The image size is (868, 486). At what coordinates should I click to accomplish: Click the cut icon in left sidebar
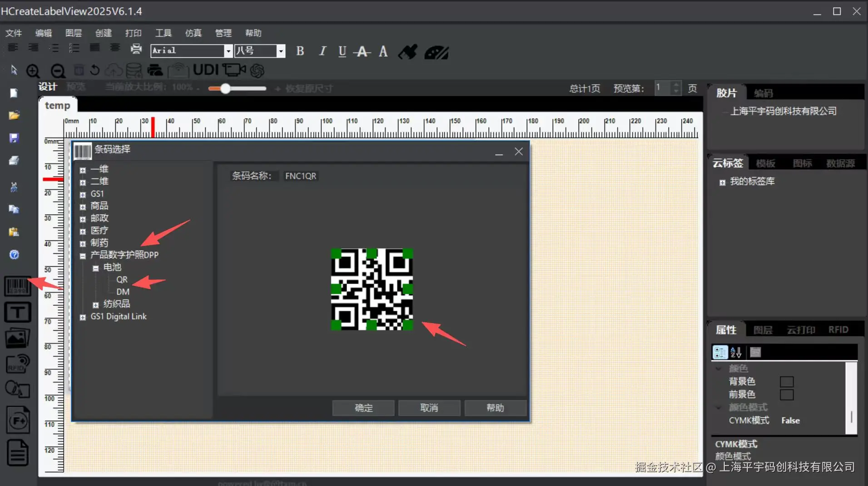pyautogui.click(x=14, y=187)
